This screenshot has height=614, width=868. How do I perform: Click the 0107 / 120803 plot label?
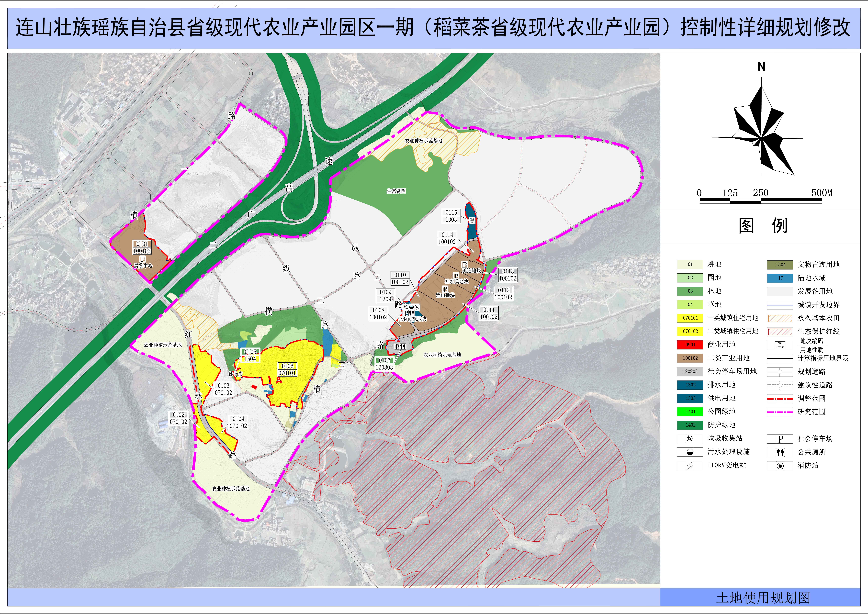[384, 364]
